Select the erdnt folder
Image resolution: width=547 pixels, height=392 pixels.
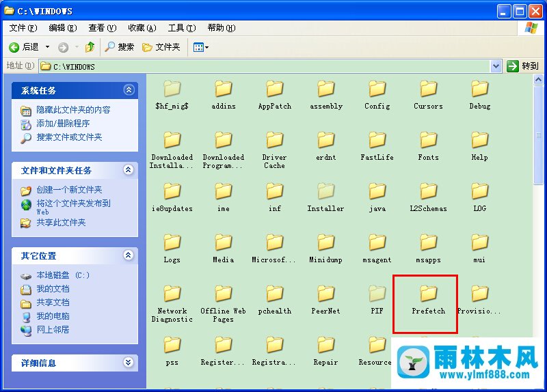tap(326, 146)
